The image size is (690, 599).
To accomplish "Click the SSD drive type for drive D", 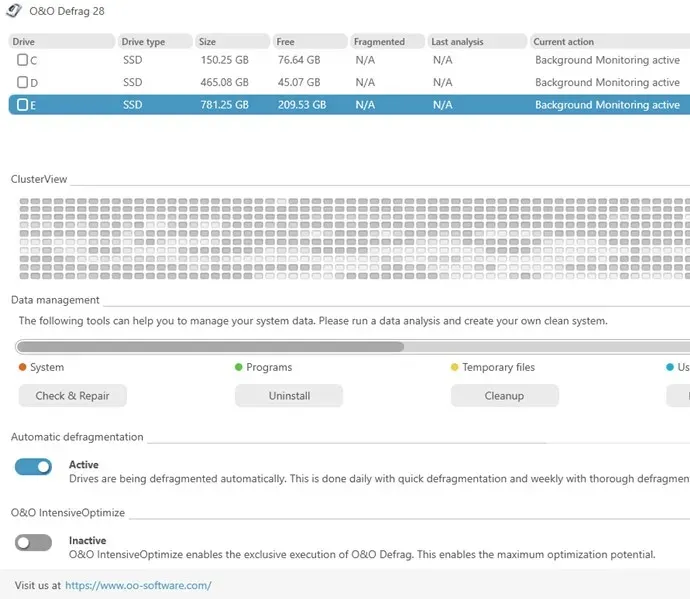I will pyautogui.click(x=133, y=82).
